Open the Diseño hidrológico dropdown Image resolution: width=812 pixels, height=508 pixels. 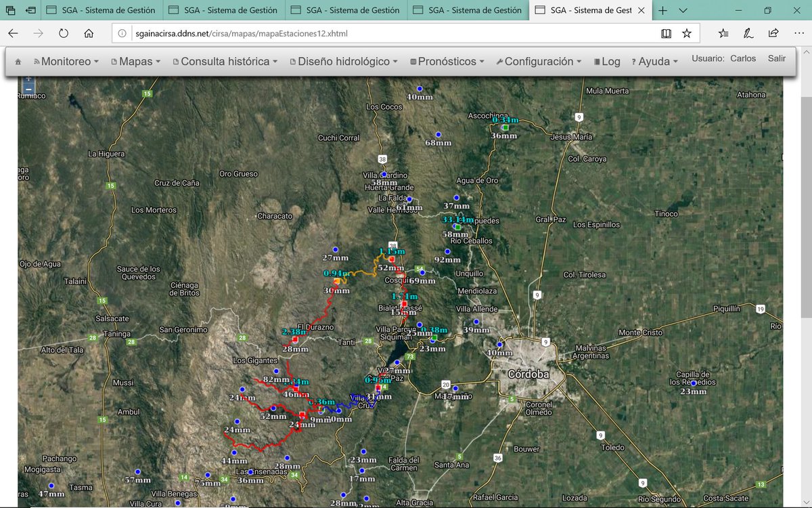click(344, 62)
